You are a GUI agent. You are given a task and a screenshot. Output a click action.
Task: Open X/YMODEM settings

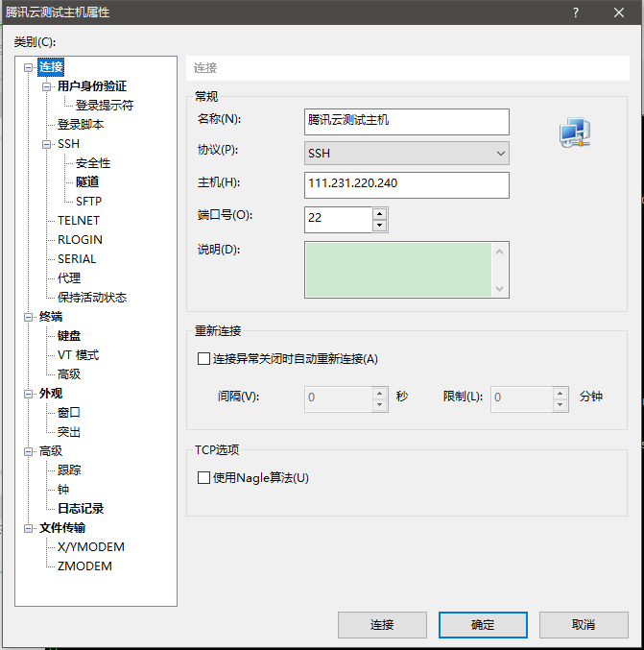[x=91, y=547]
